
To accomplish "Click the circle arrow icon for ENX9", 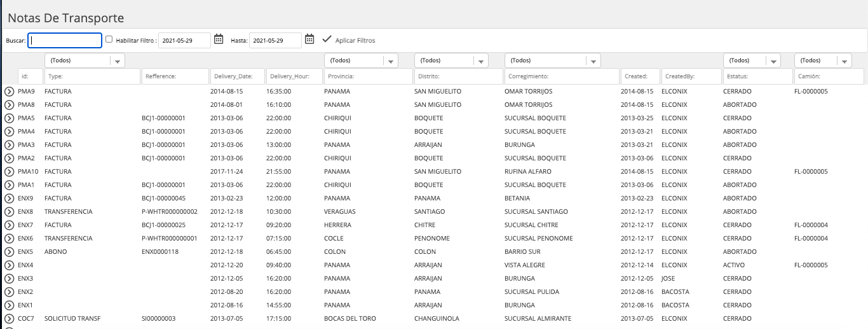I will click(x=9, y=199).
